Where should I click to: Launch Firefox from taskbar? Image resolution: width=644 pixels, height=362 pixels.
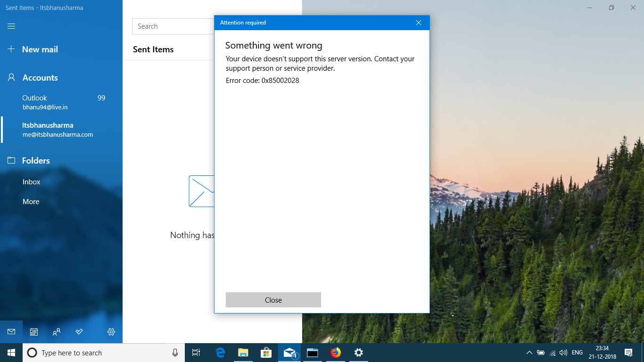336,353
